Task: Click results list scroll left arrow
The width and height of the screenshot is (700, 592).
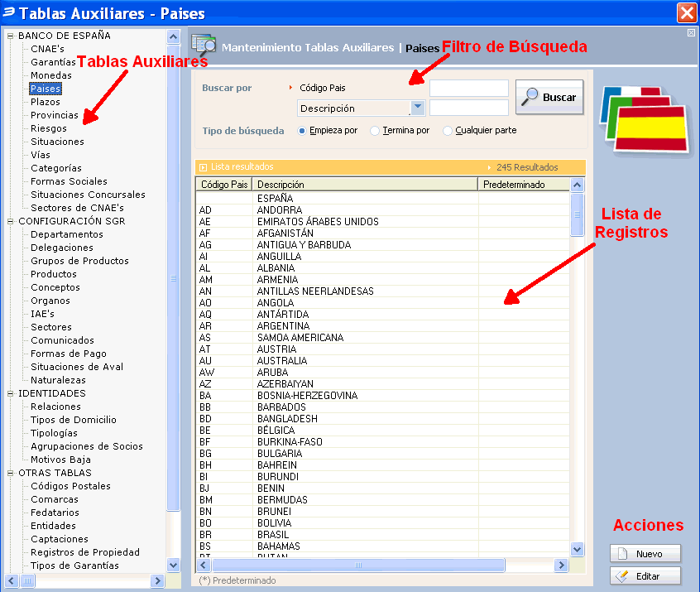Action: coord(204,566)
